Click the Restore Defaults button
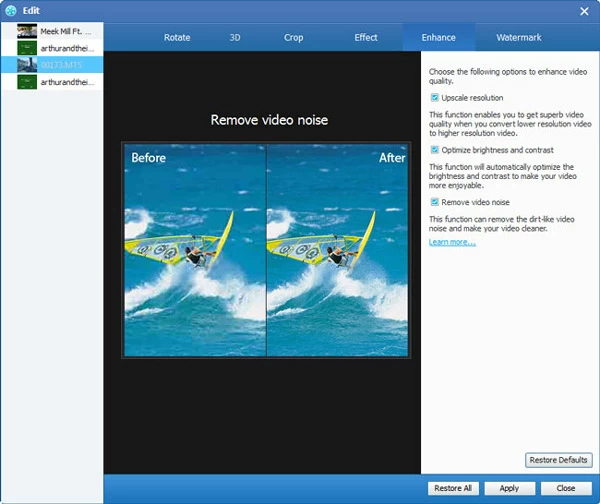Image resolution: width=600 pixels, height=504 pixels. point(558,460)
